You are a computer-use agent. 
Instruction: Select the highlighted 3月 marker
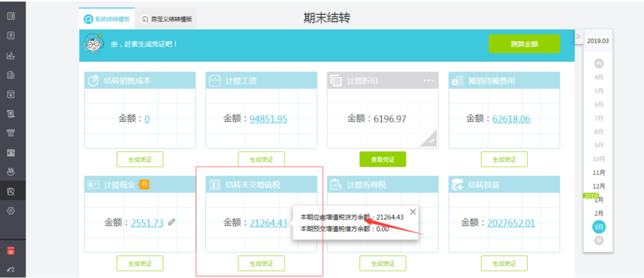tap(599, 227)
